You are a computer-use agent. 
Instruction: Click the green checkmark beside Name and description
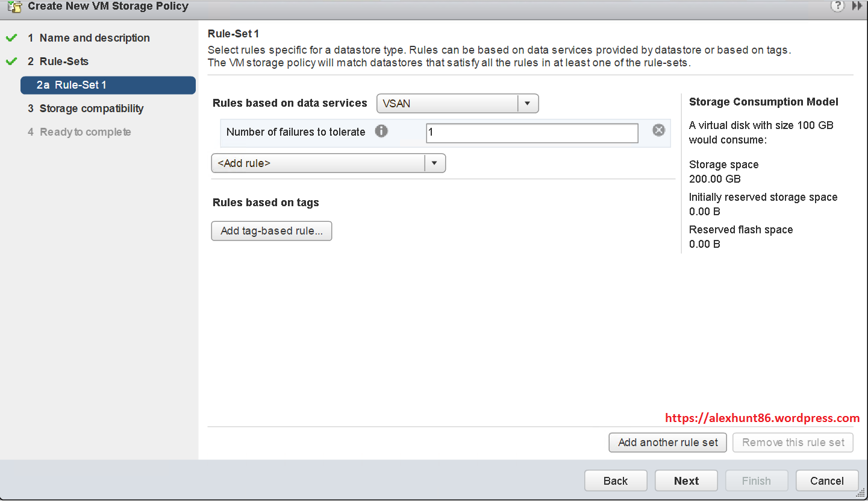tap(12, 37)
